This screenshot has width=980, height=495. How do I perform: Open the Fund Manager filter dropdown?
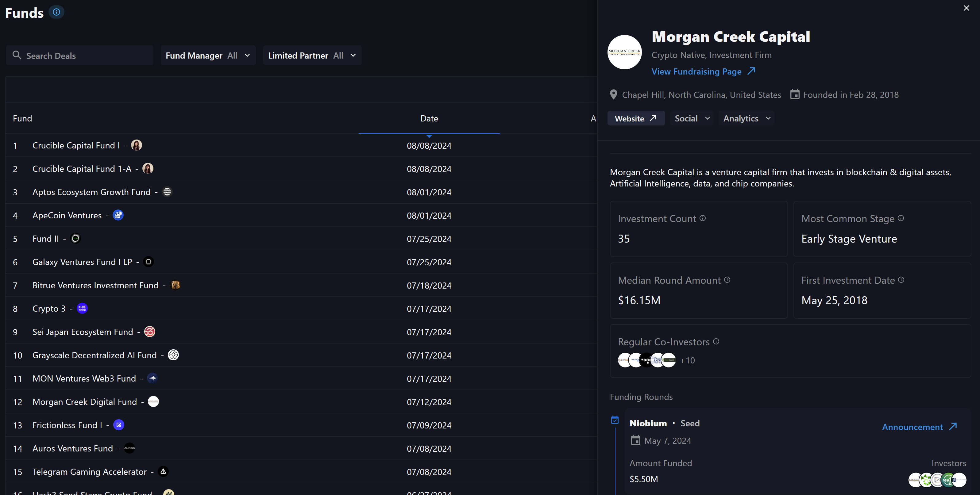point(208,56)
